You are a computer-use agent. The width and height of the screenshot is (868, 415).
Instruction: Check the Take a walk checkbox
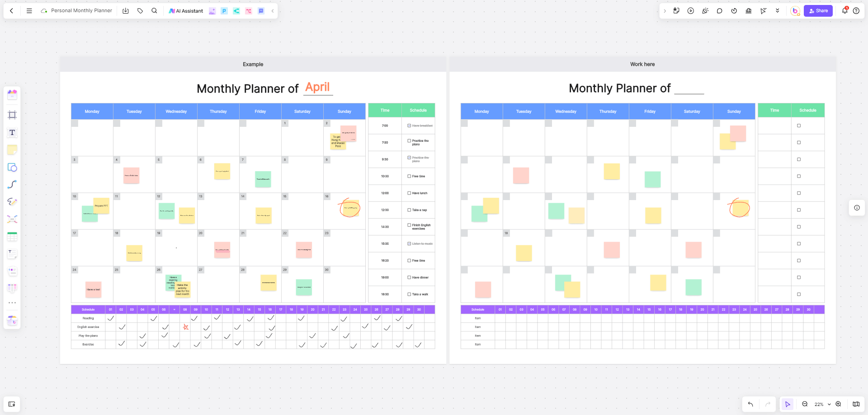tap(409, 294)
